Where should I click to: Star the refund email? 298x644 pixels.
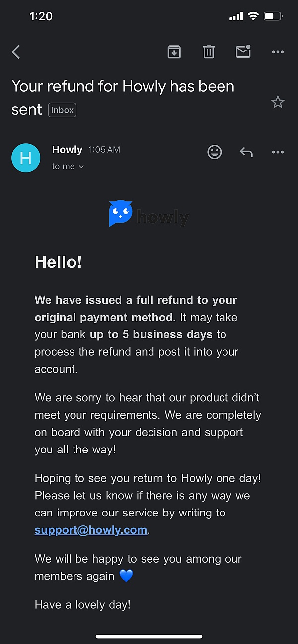(x=278, y=102)
